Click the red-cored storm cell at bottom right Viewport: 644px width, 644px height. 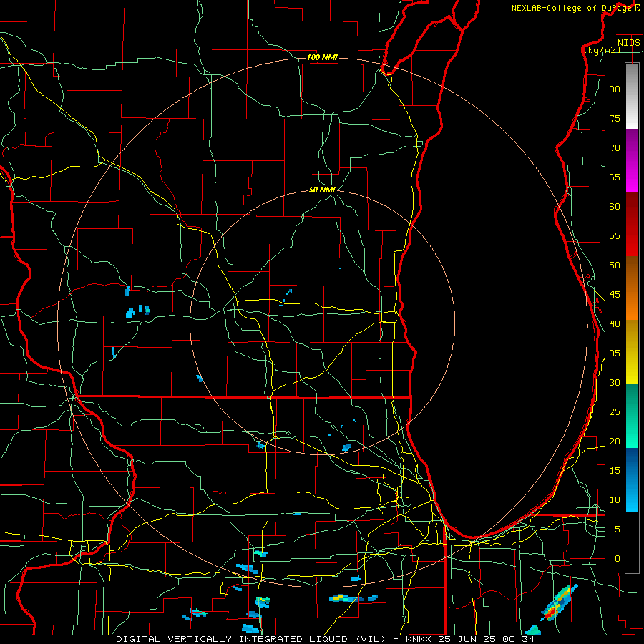559,603
